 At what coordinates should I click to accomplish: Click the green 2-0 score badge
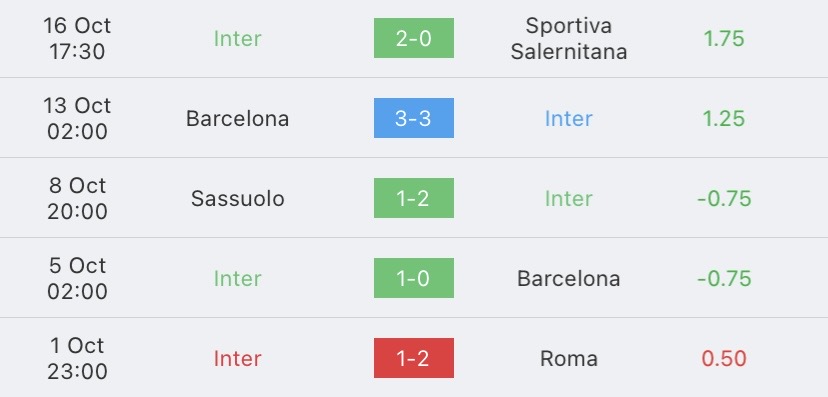coord(413,38)
